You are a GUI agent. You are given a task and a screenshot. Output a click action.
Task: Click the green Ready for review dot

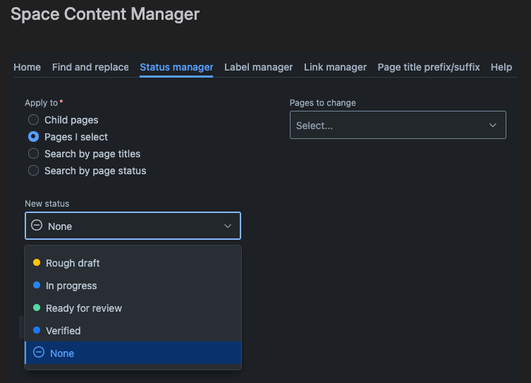(x=37, y=308)
